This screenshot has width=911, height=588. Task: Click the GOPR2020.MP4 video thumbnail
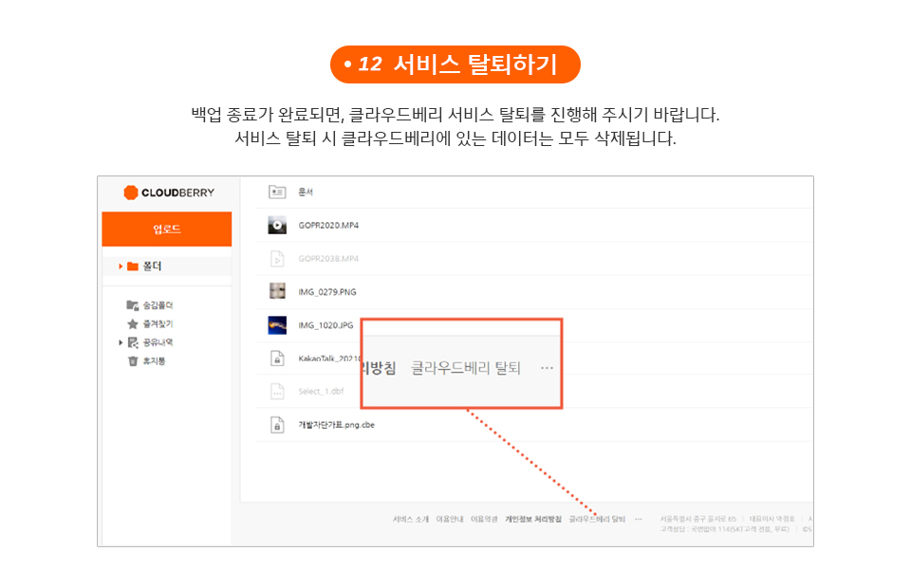click(x=277, y=225)
